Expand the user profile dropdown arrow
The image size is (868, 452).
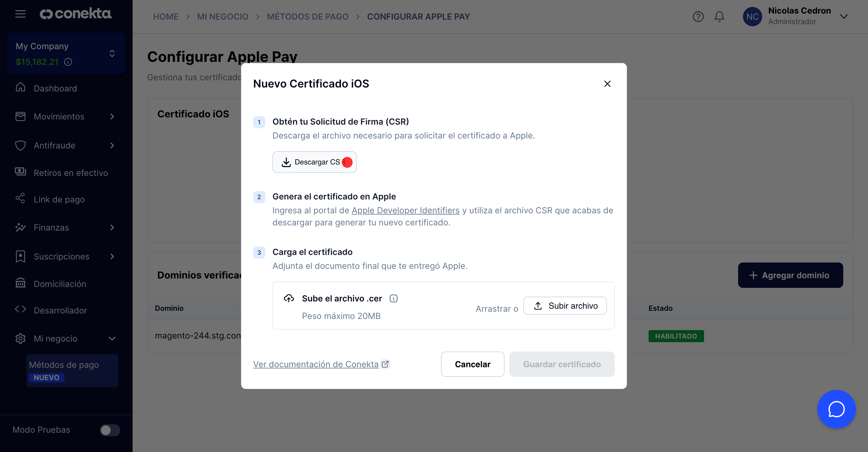click(843, 17)
